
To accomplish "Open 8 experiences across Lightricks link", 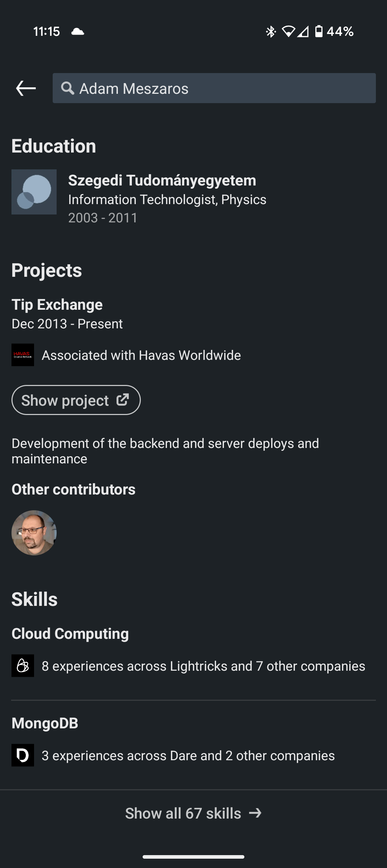I will click(x=203, y=666).
